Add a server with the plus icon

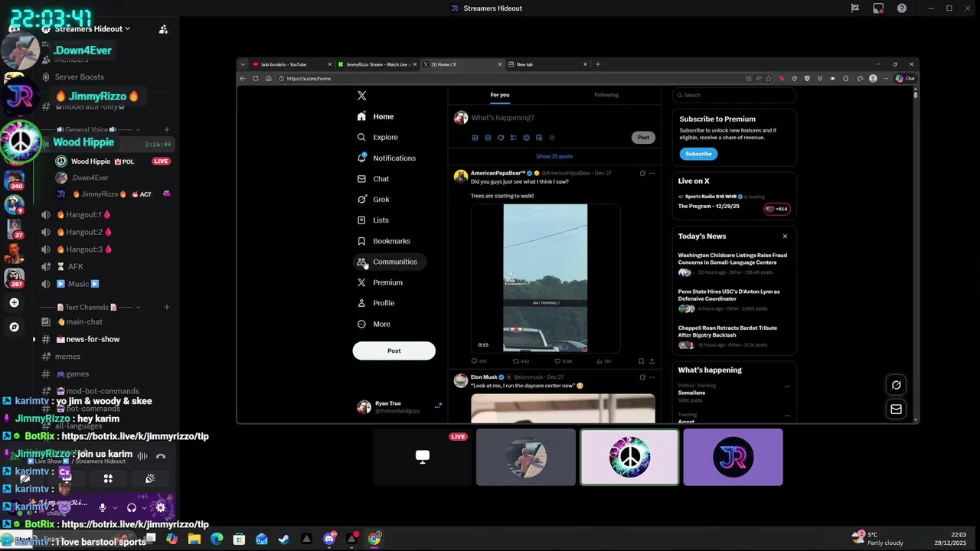(14, 303)
